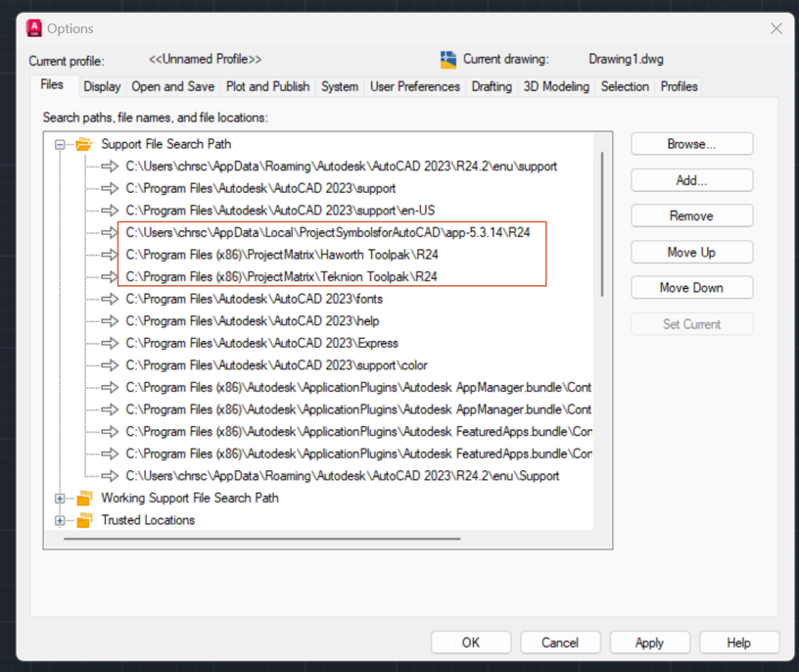Open the User Preferences tab
Screen dimensions: 799x672
point(415,86)
